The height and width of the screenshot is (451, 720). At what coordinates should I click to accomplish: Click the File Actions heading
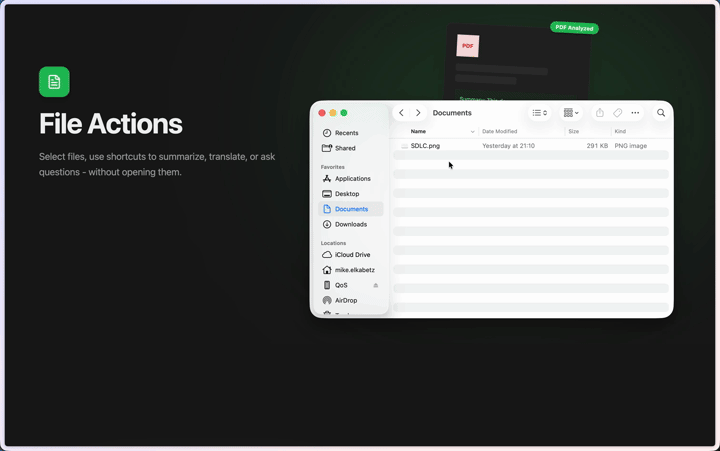(111, 124)
